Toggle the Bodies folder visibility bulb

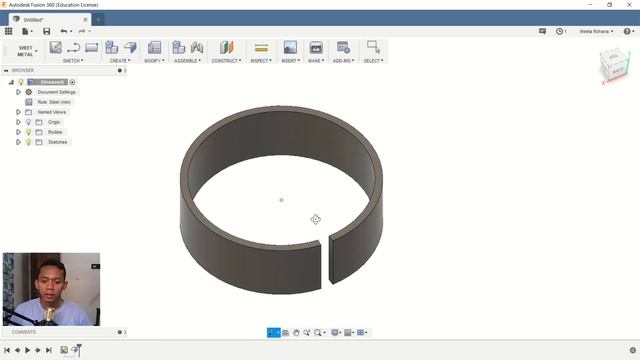click(x=28, y=132)
